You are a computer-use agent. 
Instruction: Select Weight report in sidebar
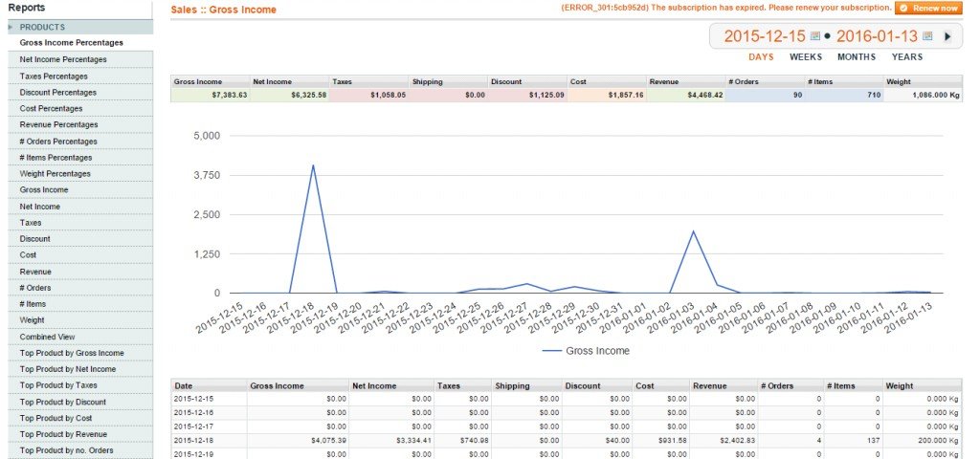click(x=32, y=320)
